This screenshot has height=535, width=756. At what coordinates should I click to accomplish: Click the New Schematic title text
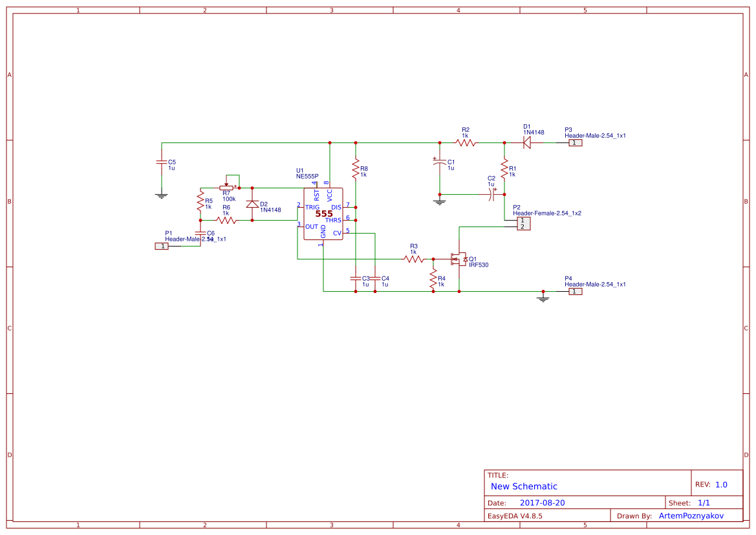coord(524,486)
